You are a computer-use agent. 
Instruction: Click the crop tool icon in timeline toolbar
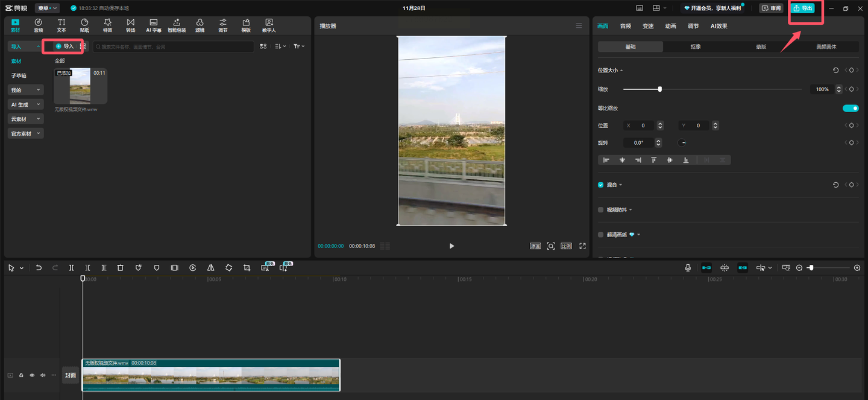point(247,268)
